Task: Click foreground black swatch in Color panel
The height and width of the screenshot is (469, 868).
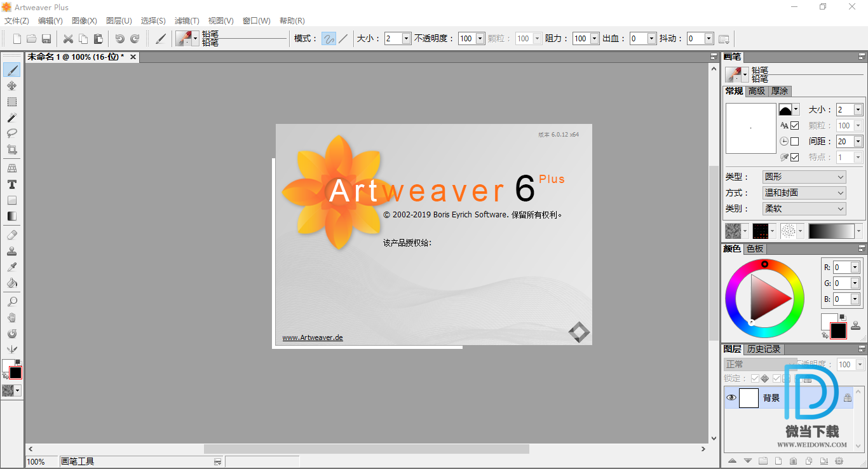Action: [x=838, y=330]
